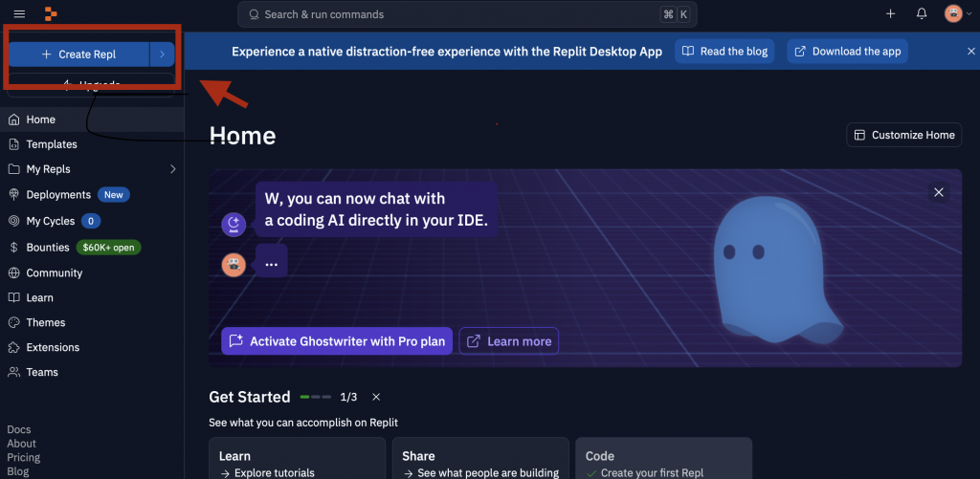Click the Deployments icon
The height and width of the screenshot is (479, 980).
click(13, 195)
